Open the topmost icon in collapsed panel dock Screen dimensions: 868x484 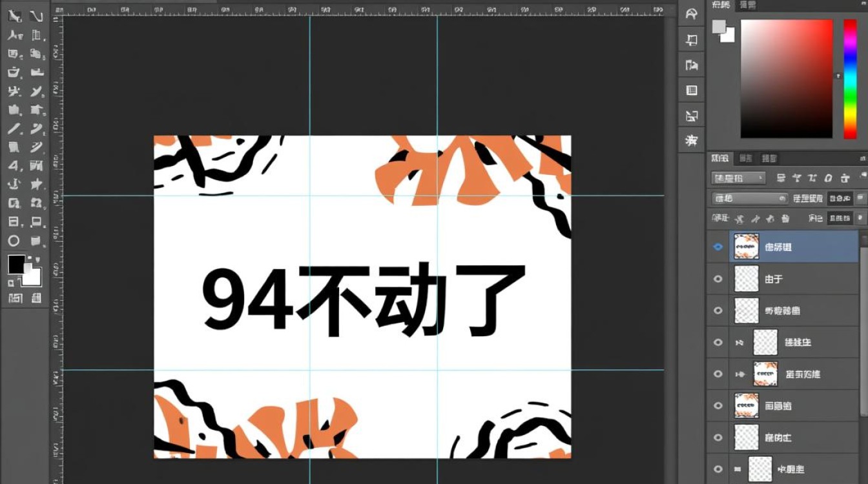click(692, 14)
